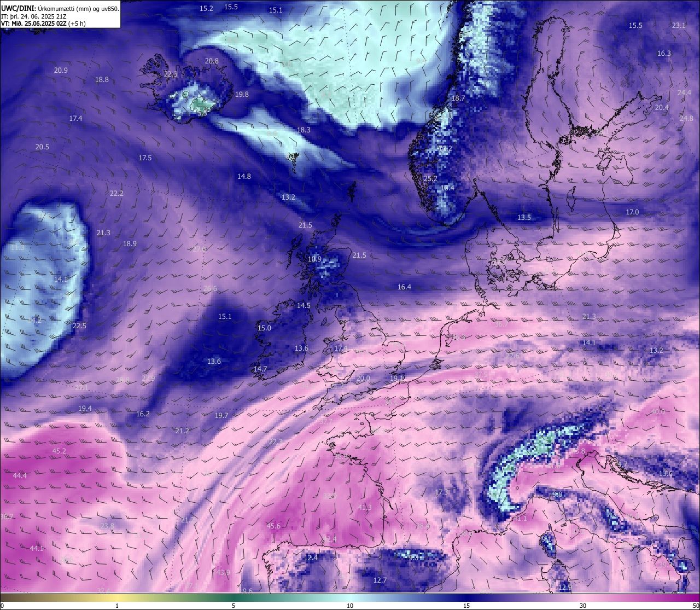Click the 12.4 value over Spain
This screenshot has height=610, width=700.
click(x=311, y=558)
